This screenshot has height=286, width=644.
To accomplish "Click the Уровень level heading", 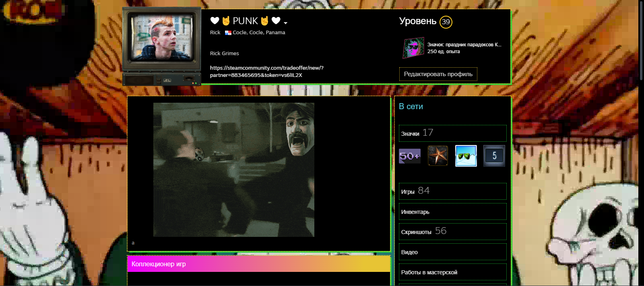I will pos(417,21).
